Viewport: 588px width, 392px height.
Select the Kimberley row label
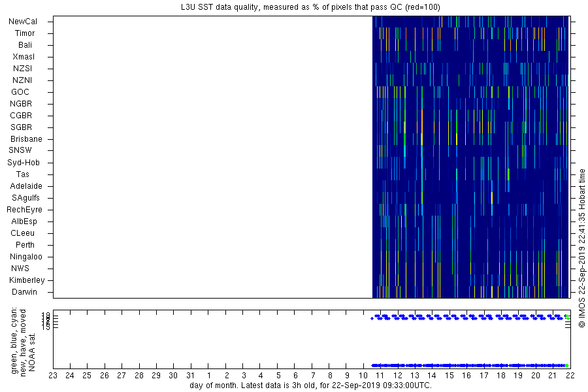point(27,280)
